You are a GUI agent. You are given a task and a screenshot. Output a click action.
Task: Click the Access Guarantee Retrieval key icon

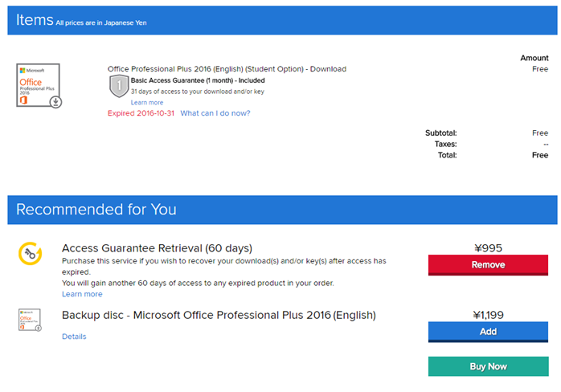pyautogui.click(x=31, y=253)
